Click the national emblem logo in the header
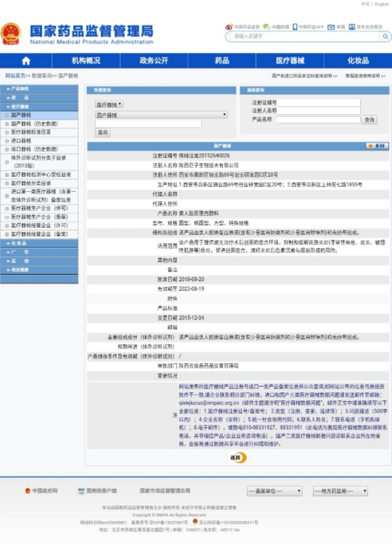This screenshot has height=545, width=392. pos(11,34)
